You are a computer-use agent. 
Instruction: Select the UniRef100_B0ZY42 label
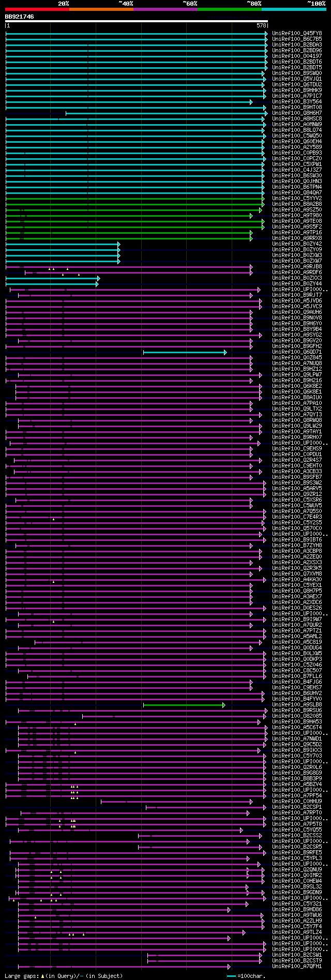coord(297,244)
